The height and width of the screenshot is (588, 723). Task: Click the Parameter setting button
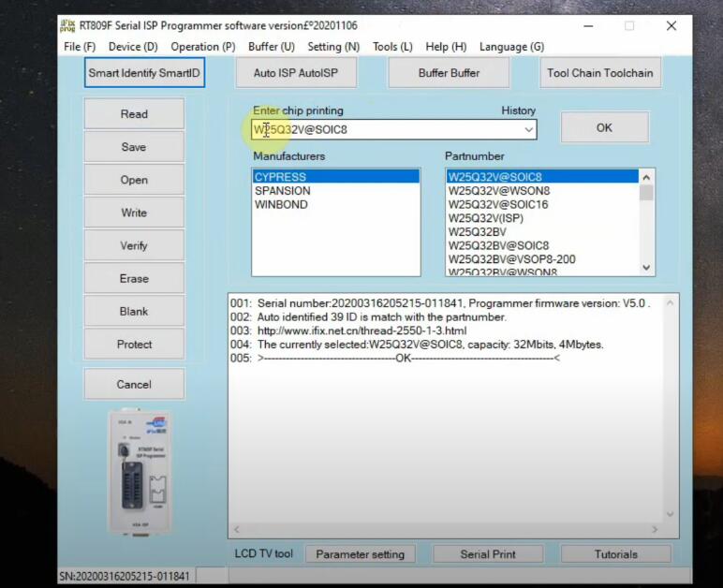(x=361, y=554)
